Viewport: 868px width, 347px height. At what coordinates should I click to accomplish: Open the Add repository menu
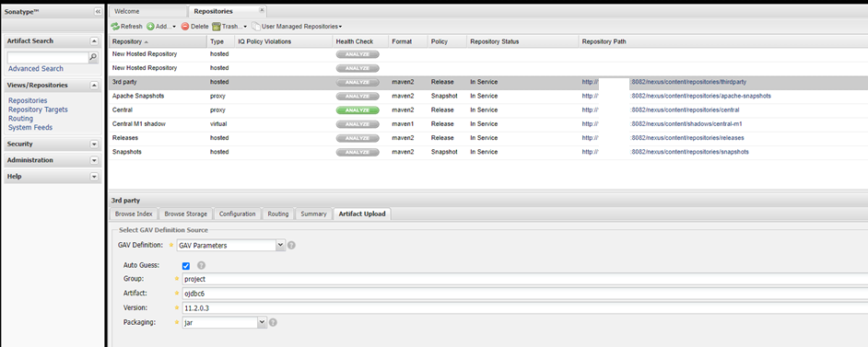pyautogui.click(x=161, y=27)
